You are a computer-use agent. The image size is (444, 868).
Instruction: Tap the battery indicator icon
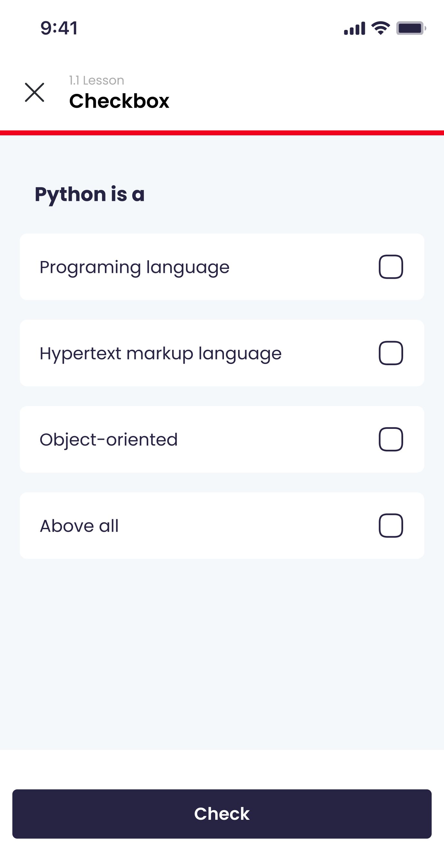[410, 28]
